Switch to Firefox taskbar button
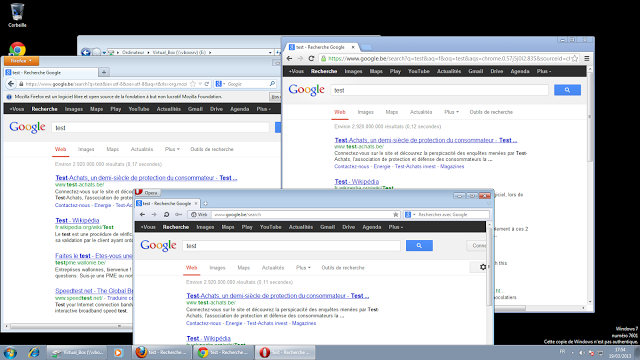 point(161,352)
